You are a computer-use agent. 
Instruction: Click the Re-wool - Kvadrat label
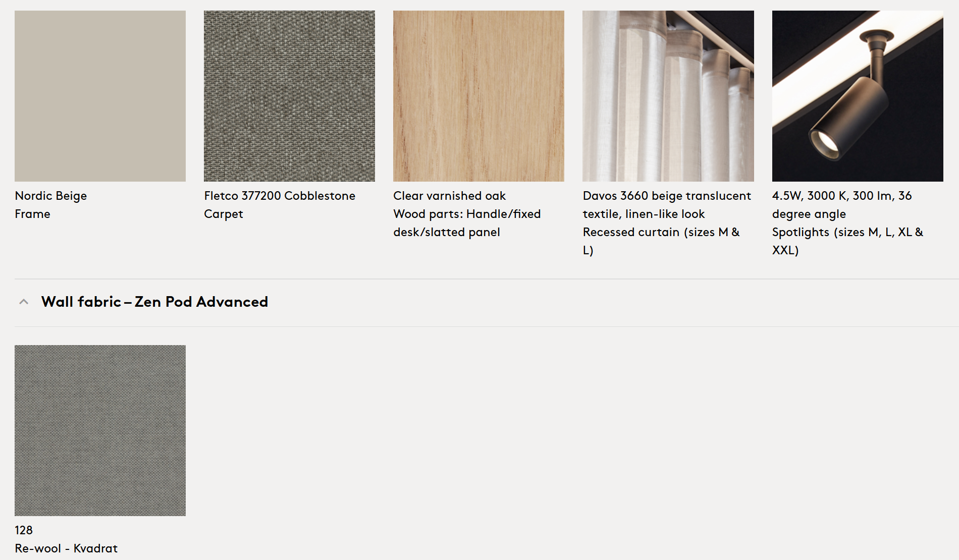click(66, 548)
